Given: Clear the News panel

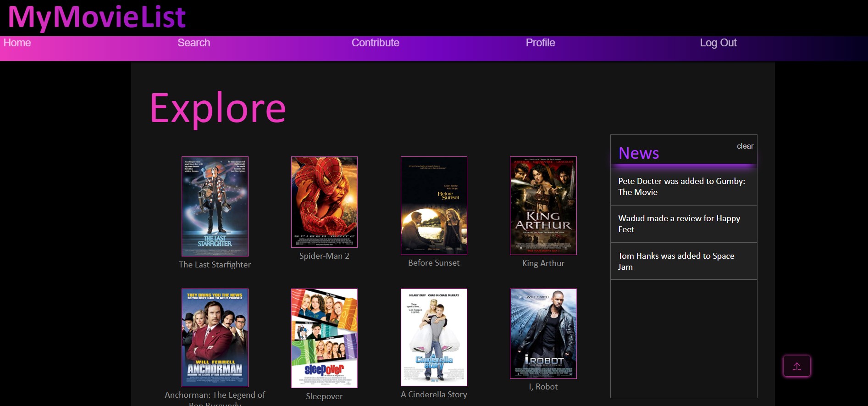Looking at the screenshot, I should (745, 146).
